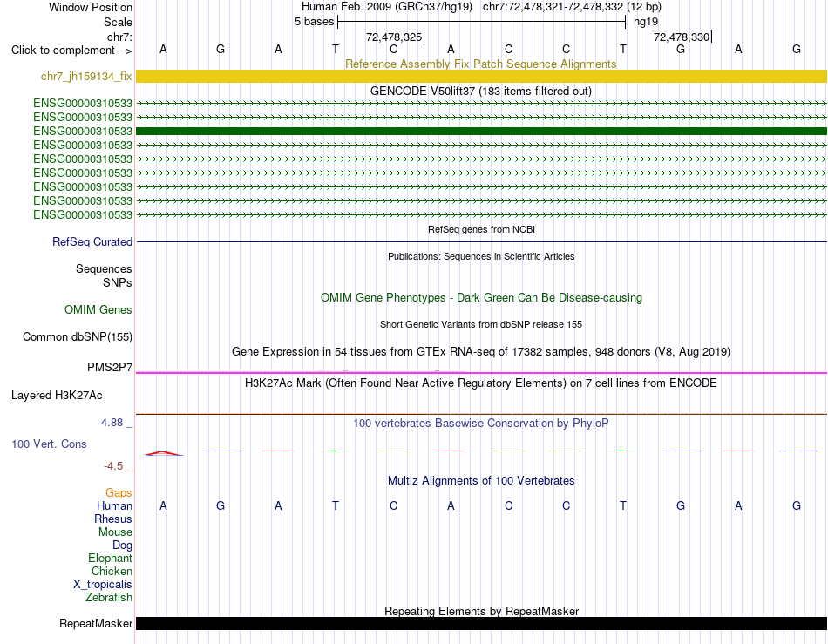Viewport: 828px width, 644px height.
Task: Click 'Multiz Alignments of 100 Vertebrates' title
Action: 481,480
